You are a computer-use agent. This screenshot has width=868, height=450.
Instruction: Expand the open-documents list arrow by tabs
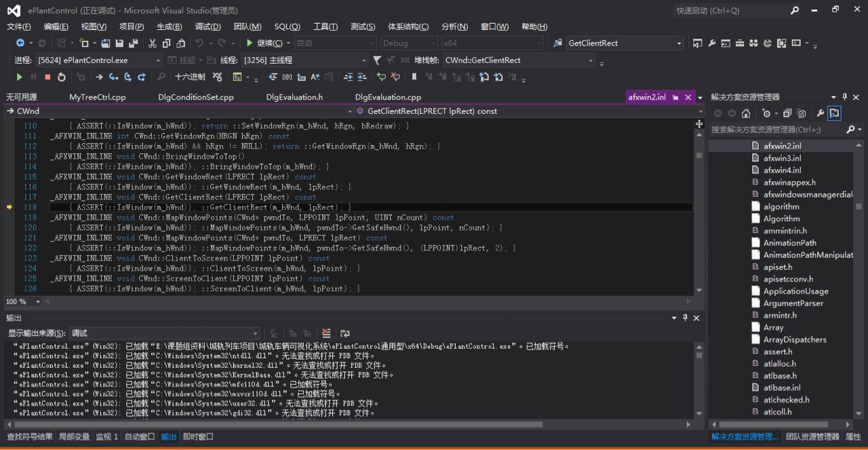pyautogui.click(x=699, y=97)
